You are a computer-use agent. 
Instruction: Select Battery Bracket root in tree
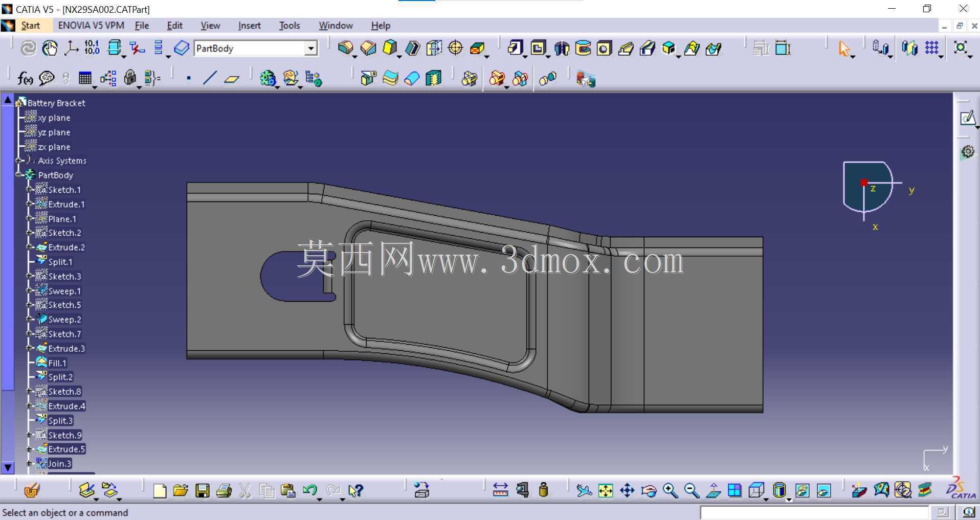pos(56,103)
